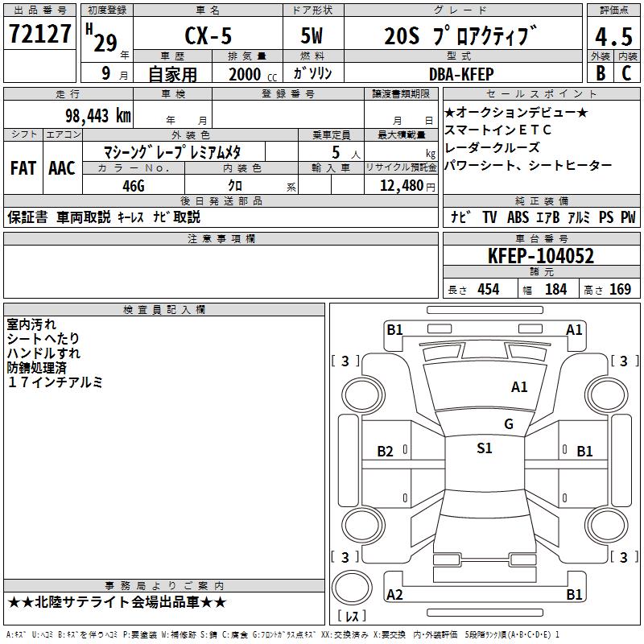The width and height of the screenshot is (644, 644).
Task: Click the G mark on the windshield
Action: (x=508, y=424)
